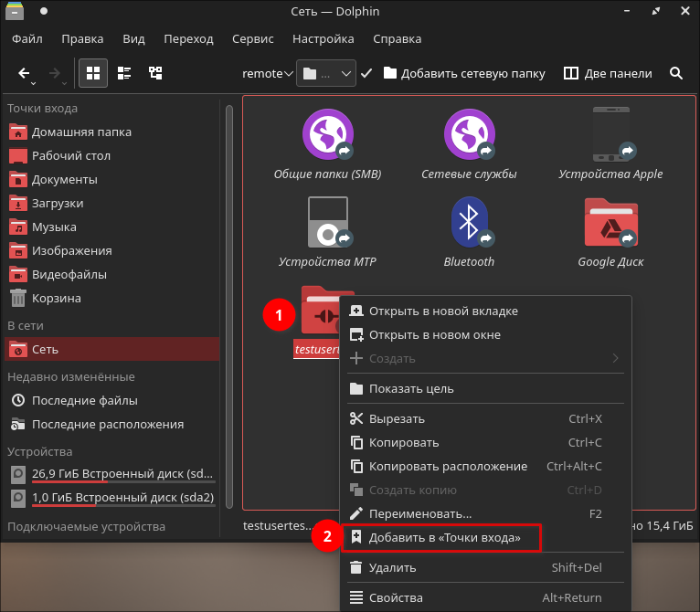
Task: Expand the remote protocol dropdown
Action: [267, 73]
